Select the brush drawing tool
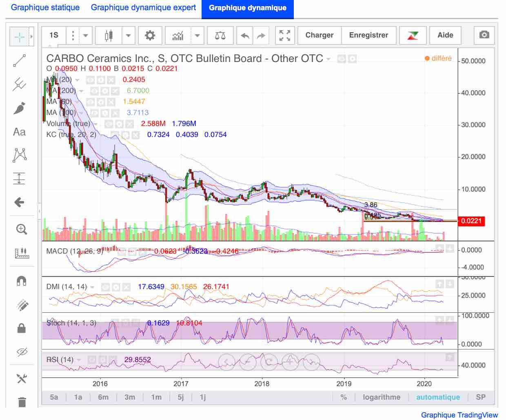 pyautogui.click(x=19, y=108)
